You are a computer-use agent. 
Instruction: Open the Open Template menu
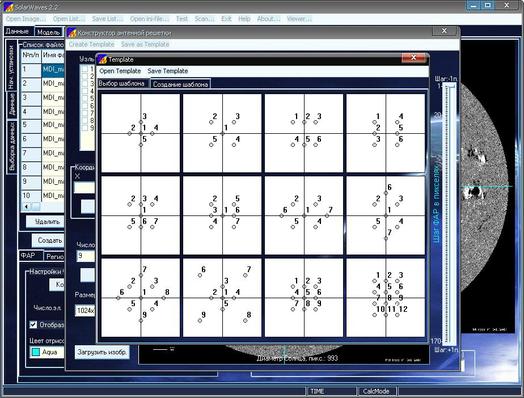(x=120, y=71)
